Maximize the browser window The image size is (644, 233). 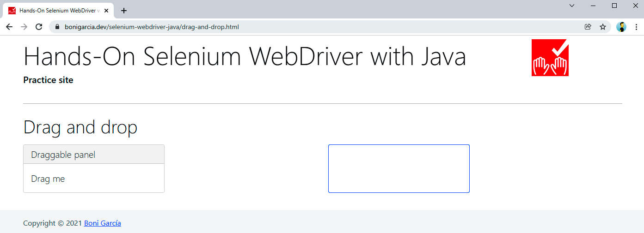click(x=614, y=6)
